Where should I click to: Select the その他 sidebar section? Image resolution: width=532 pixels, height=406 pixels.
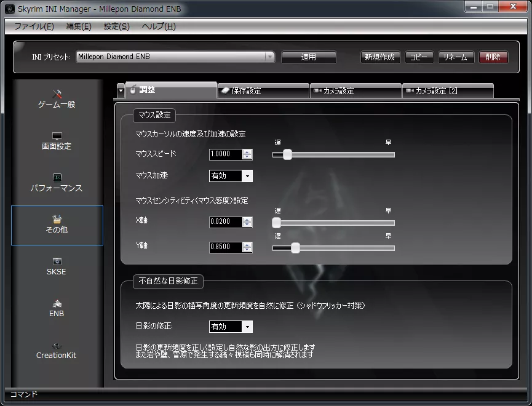tap(57, 225)
